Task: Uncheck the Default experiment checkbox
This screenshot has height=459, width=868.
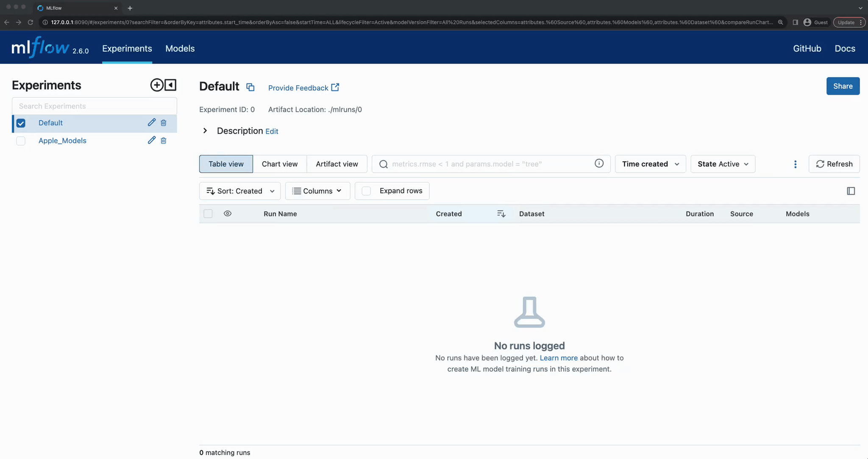Action: [21, 123]
